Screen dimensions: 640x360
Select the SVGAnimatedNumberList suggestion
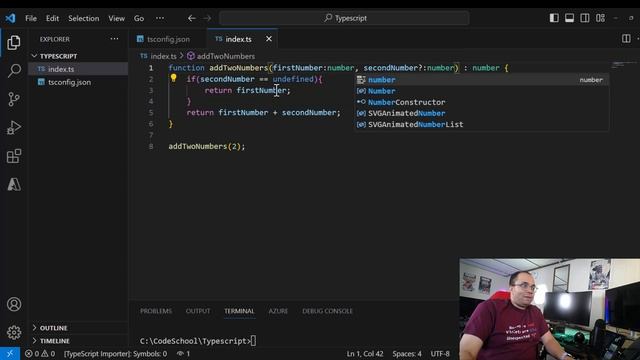coord(481,124)
